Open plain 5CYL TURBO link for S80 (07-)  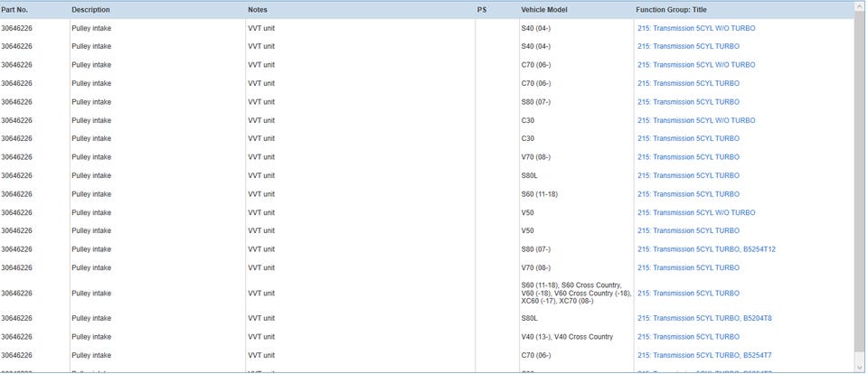[688, 102]
